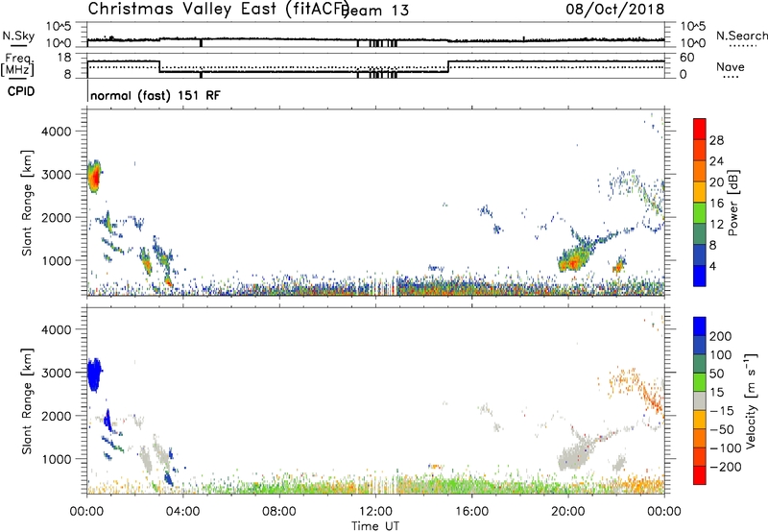This screenshot has height=532, width=768.
Task: Click the blue velocity streak near 03:30 UT
Action: (168, 478)
